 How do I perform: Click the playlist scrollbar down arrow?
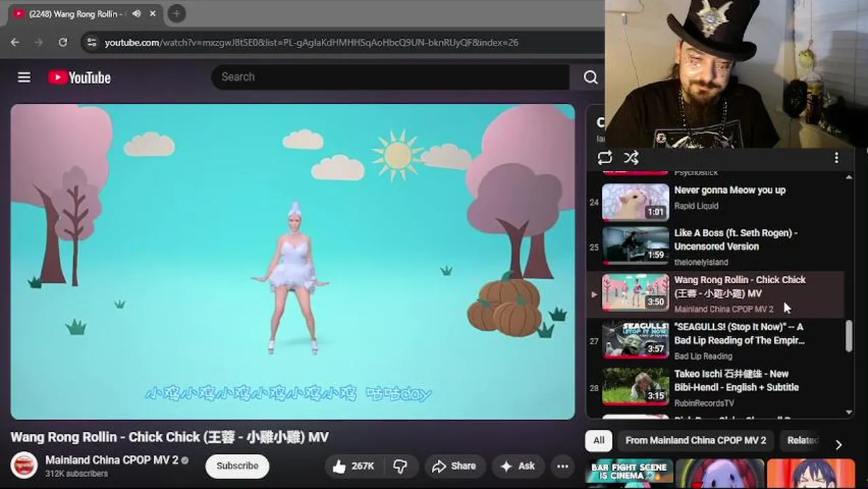click(x=849, y=412)
